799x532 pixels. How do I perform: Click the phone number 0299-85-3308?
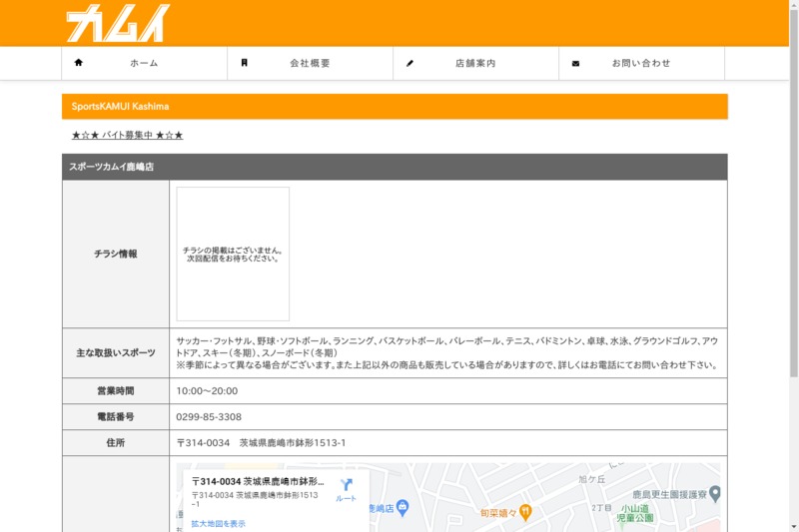click(209, 417)
